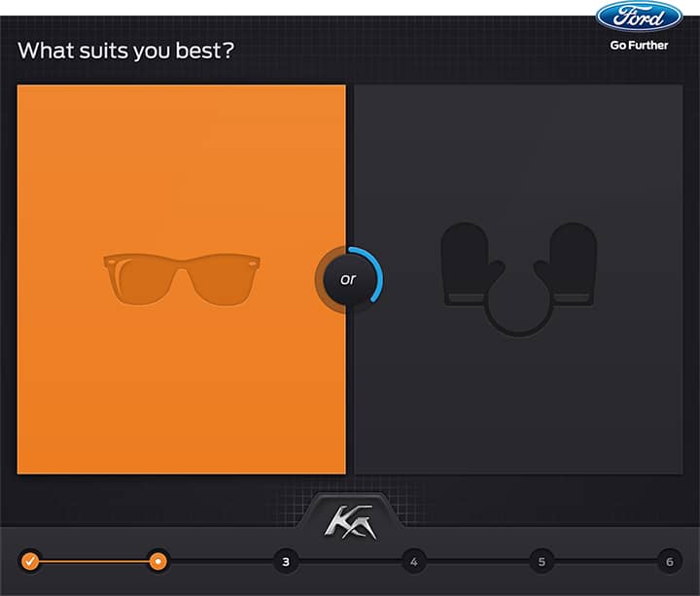Choose the mittens icon
The width and height of the screenshot is (700, 596).
click(518, 279)
